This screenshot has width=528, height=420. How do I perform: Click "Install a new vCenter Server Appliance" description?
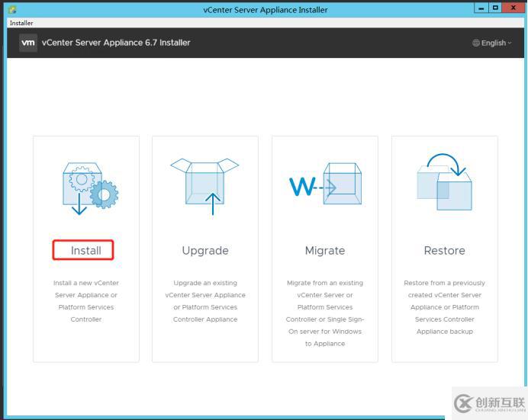tap(86, 301)
